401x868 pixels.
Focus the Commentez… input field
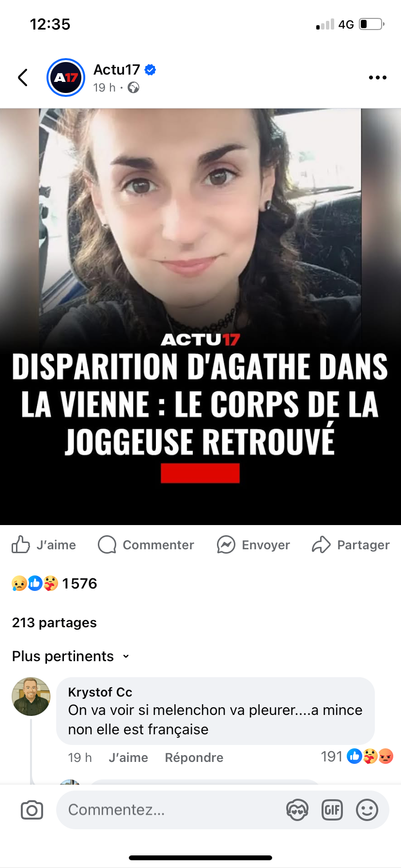click(170, 810)
